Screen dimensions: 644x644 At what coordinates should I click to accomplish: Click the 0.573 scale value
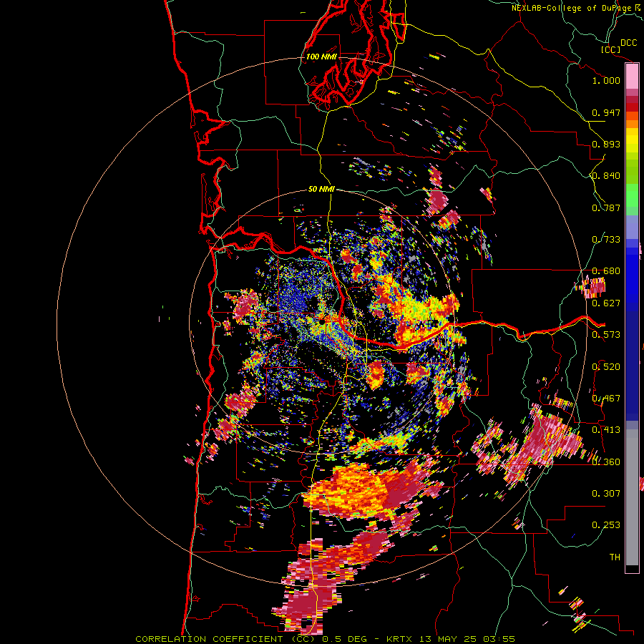point(606,335)
